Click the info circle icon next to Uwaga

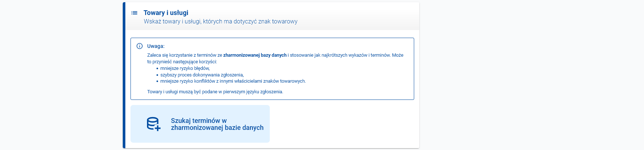click(x=140, y=46)
